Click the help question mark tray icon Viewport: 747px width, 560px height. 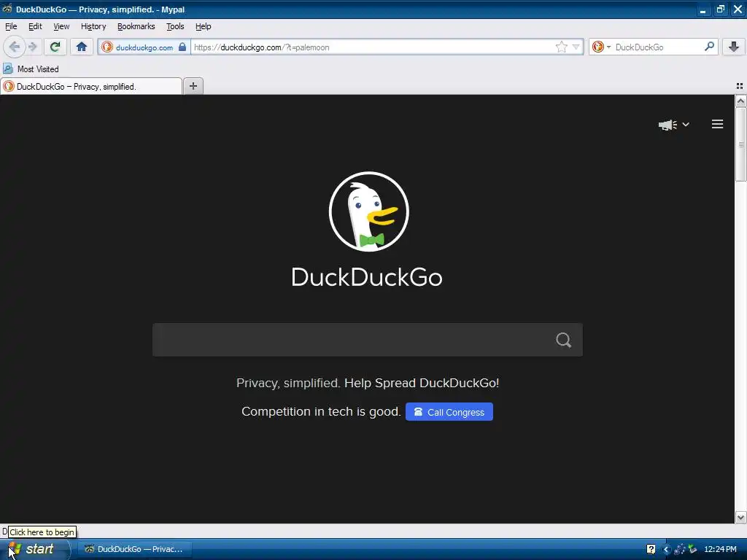pyautogui.click(x=651, y=549)
